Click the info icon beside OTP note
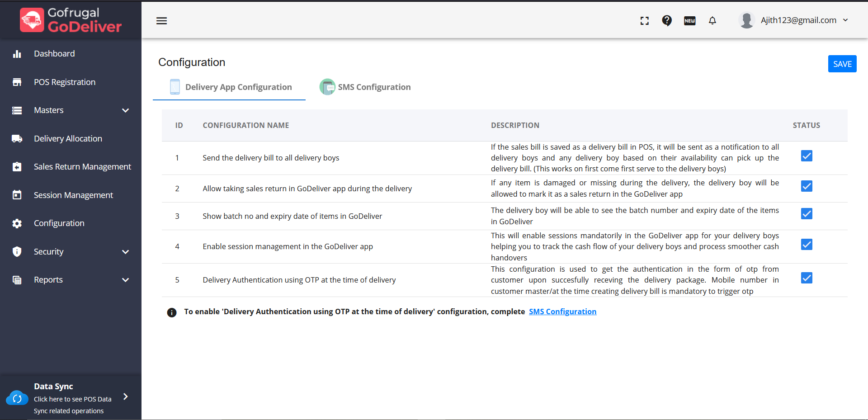868x420 pixels. click(172, 312)
